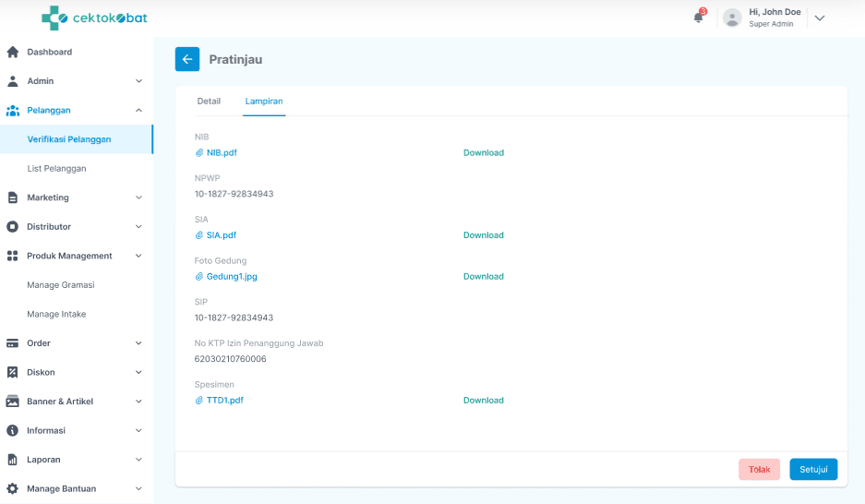Click the Banner & Artikel image icon
The height and width of the screenshot is (504, 865).
tap(13, 402)
